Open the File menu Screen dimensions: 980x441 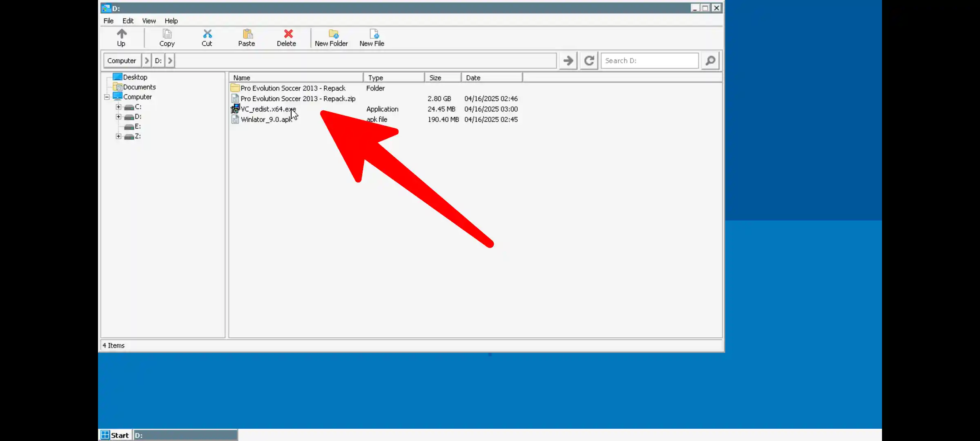coord(108,21)
